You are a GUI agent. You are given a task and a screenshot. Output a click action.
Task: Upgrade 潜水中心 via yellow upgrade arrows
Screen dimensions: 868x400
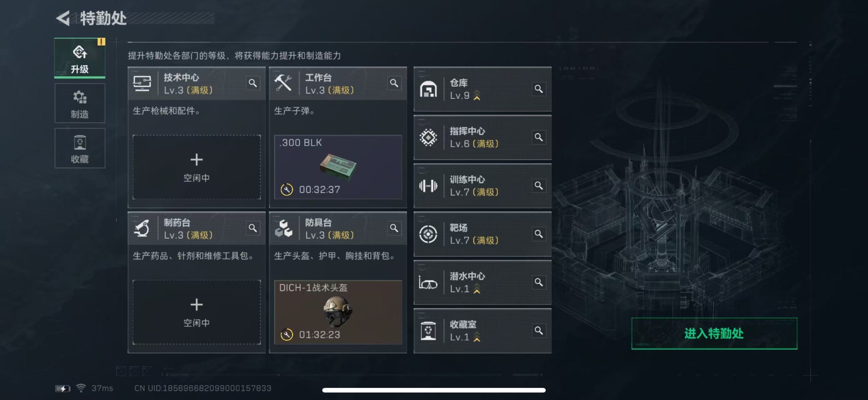coord(476,289)
